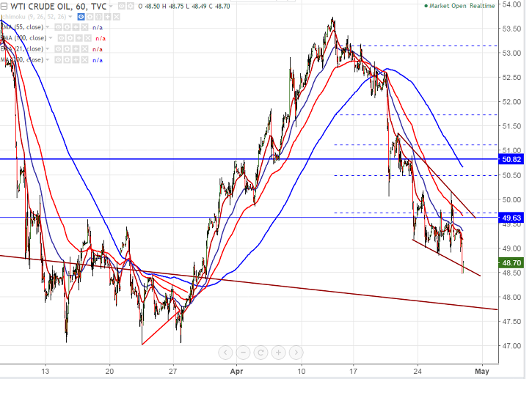Screen dimensions: 532x398
Task: Toggle the Ichimoku visibility eye icon
Action: click(81, 17)
